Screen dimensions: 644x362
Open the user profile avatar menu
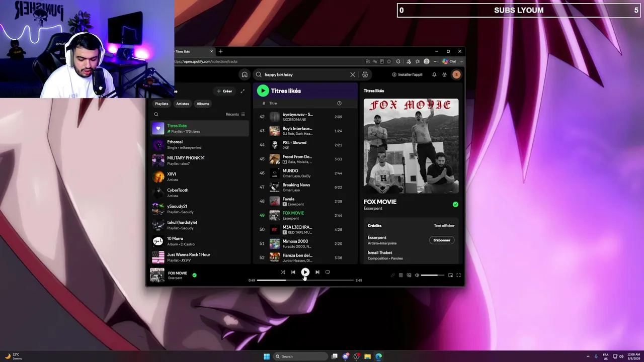[456, 74]
